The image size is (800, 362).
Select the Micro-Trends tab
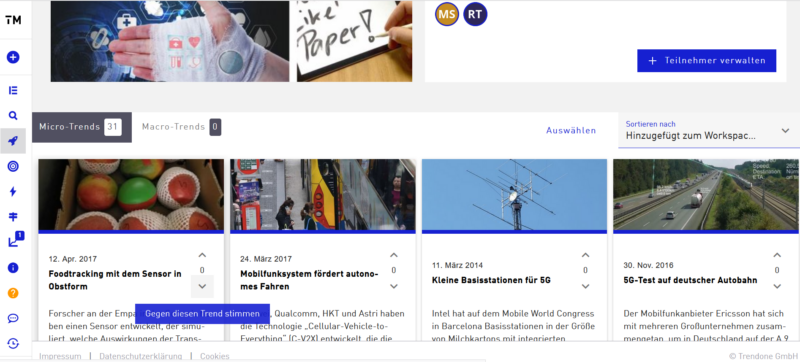[x=82, y=127]
